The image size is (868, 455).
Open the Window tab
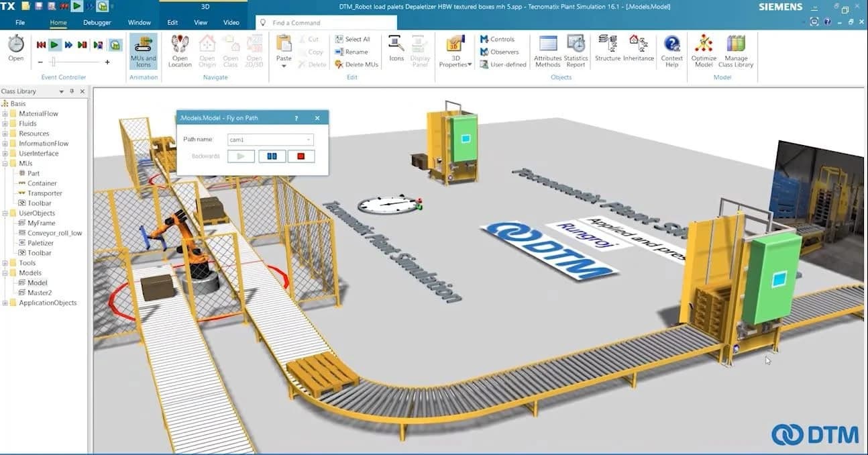[140, 22]
